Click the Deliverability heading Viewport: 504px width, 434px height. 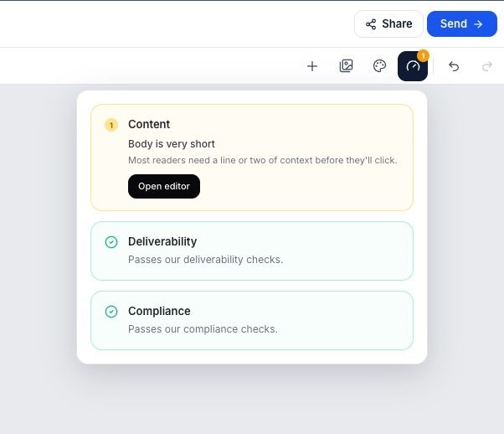tap(162, 241)
